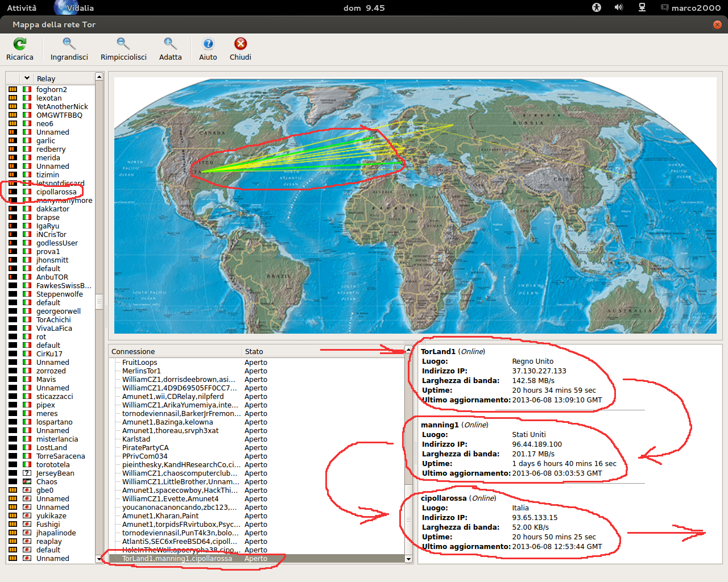Fit the map with the Adatta icon
The width and height of the screenshot is (728, 582).
coord(170,44)
